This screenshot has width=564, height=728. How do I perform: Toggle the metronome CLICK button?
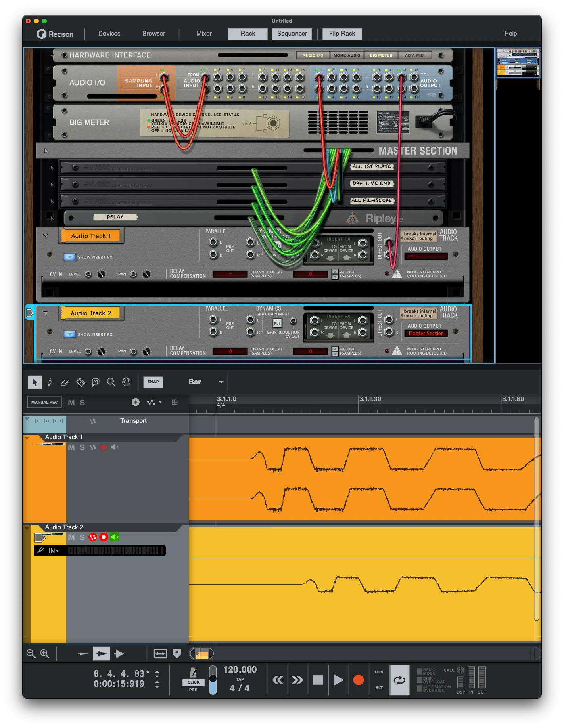(x=193, y=682)
